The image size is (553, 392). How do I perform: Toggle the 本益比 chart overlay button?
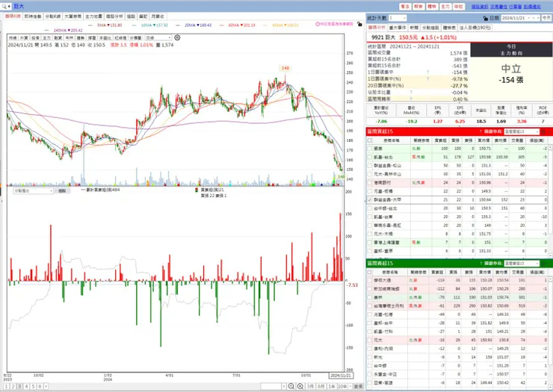point(105,38)
